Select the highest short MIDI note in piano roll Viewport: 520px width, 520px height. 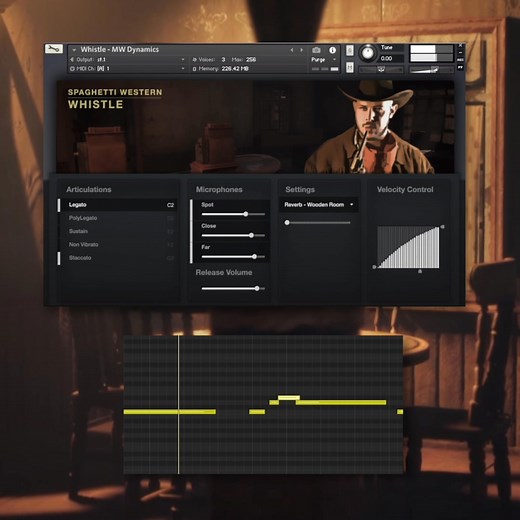tap(289, 398)
